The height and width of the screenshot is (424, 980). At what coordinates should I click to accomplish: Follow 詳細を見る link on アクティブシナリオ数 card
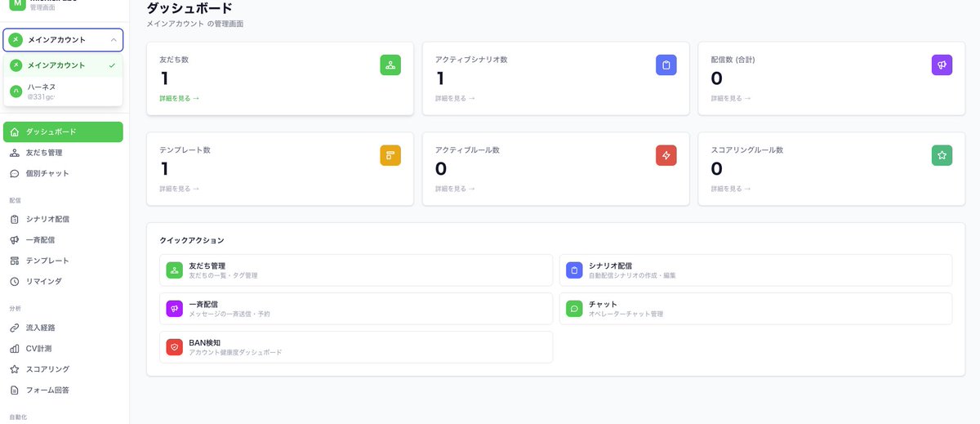455,98
